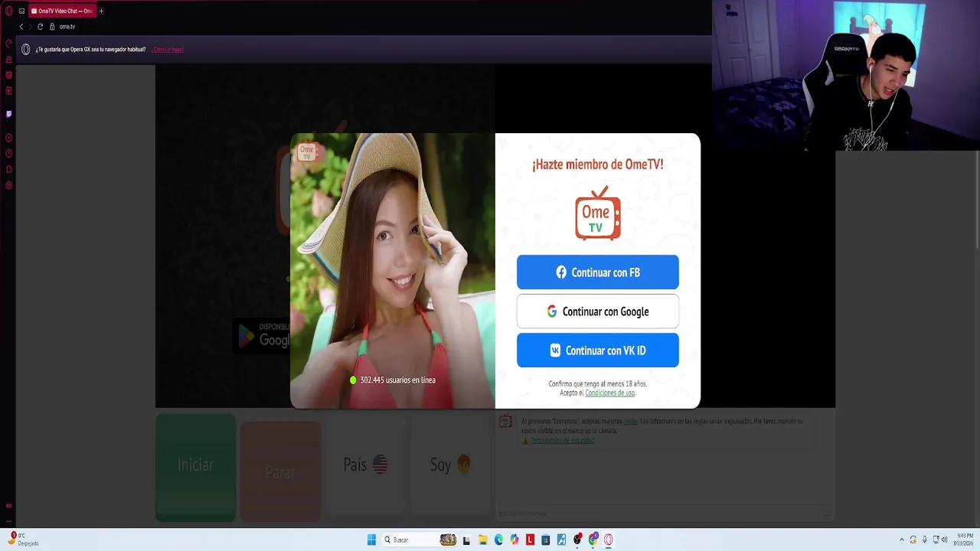Click the OmeTV chat avatar icon
The image size is (980, 551).
[x=505, y=421]
